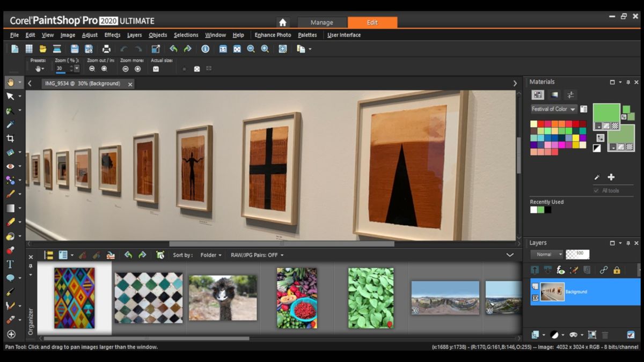The image size is (644, 362).
Task: Open the Image Information icon
Action: point(205,49)
